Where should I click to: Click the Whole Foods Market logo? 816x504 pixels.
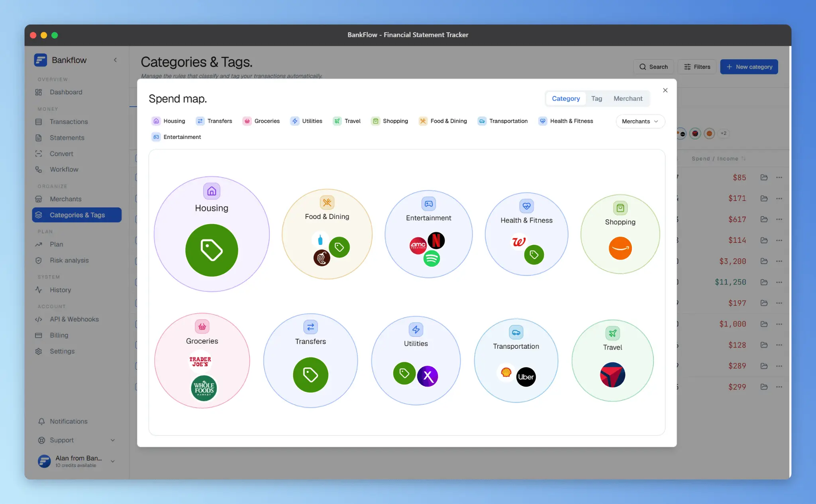204,388
